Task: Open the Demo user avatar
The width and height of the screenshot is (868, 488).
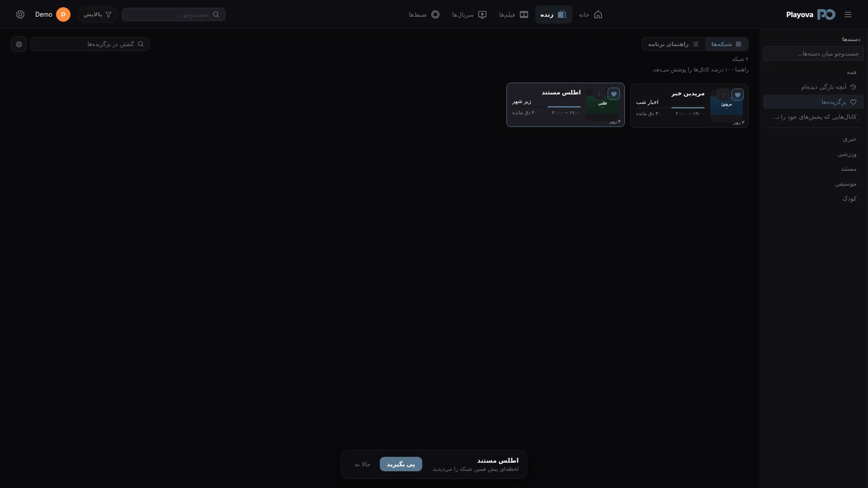Action: click(63, 14)
